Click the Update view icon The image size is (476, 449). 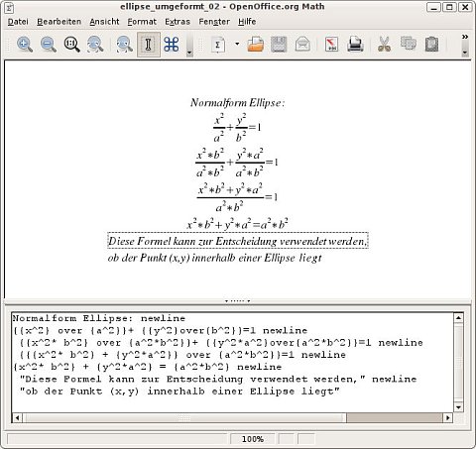124,45
